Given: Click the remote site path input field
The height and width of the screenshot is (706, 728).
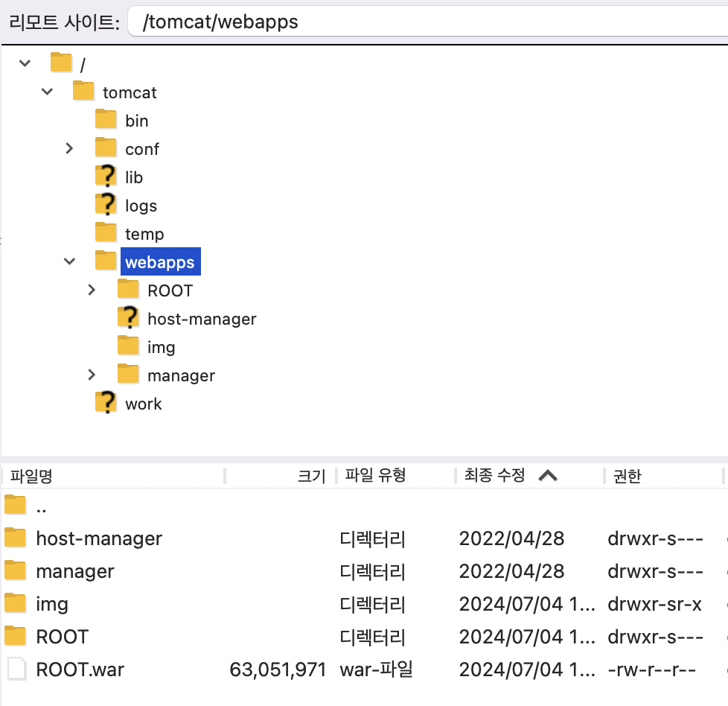Looking at the screenshot, I should tap(427, 22).
